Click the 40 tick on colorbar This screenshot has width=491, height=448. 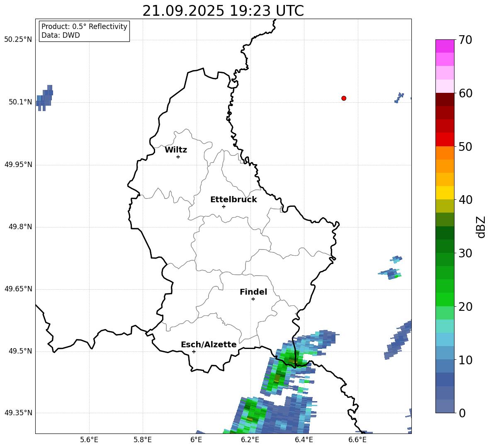click(465, 200)
